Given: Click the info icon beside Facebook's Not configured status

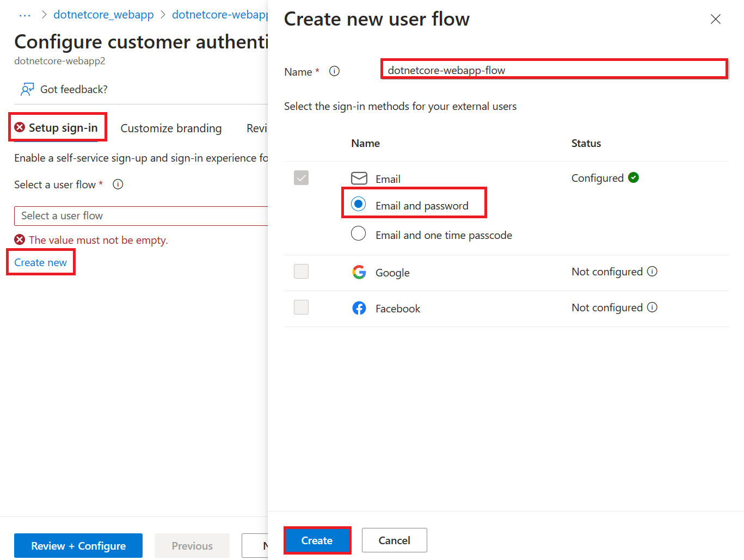Looking at the screenshot, I should [652, 307].
